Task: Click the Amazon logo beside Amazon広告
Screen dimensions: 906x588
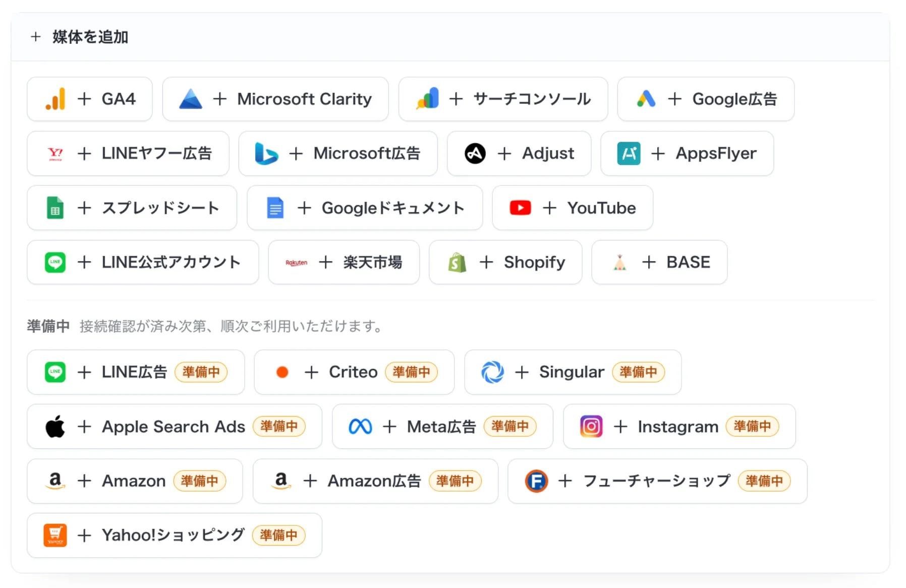Action: coord(281,481)
